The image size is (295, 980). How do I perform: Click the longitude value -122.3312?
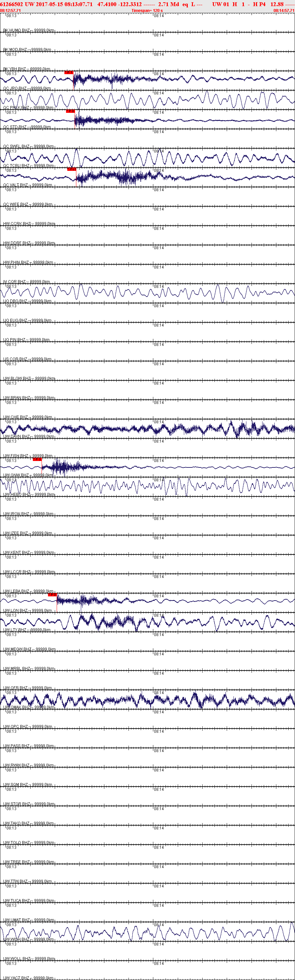(x=130, y=4)
